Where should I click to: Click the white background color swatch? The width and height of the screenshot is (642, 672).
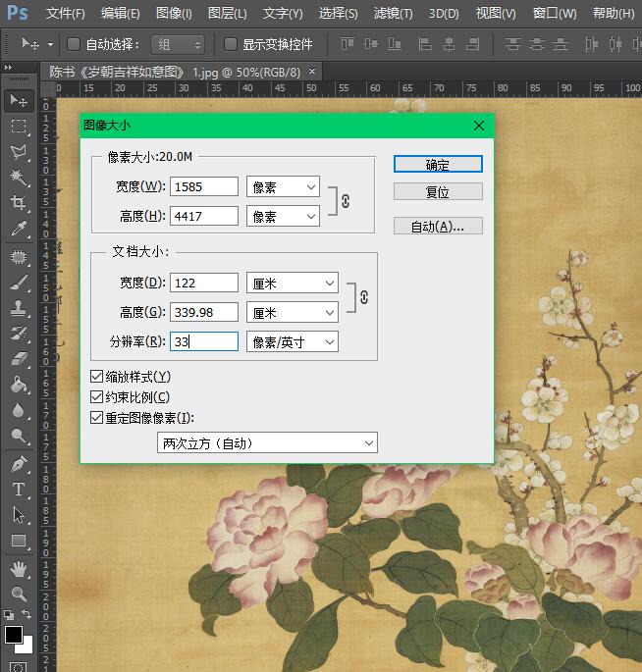[27, 647]
